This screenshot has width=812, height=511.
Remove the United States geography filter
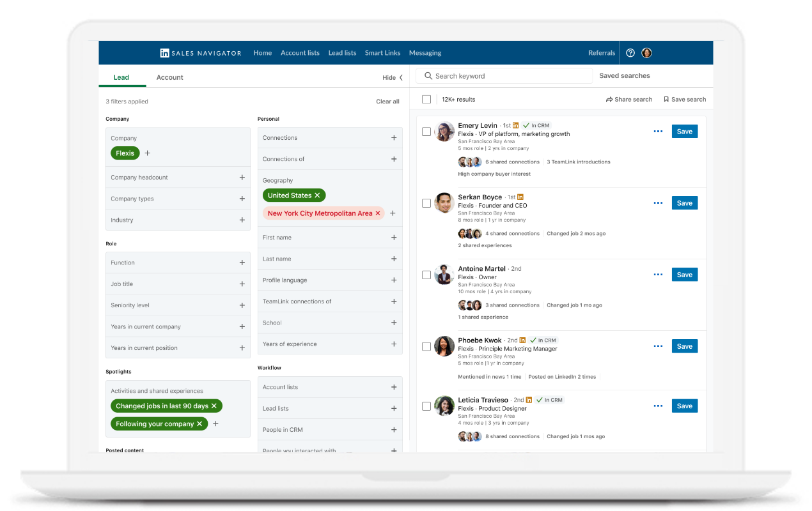click(317, 195)
